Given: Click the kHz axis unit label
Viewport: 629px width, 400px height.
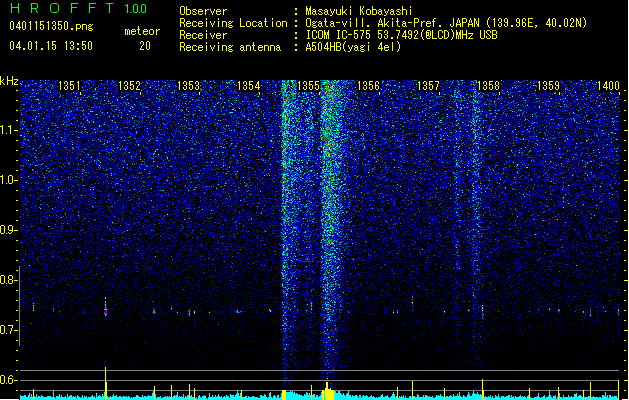Looking at the screenshot, I should click(x=9, y=81).
